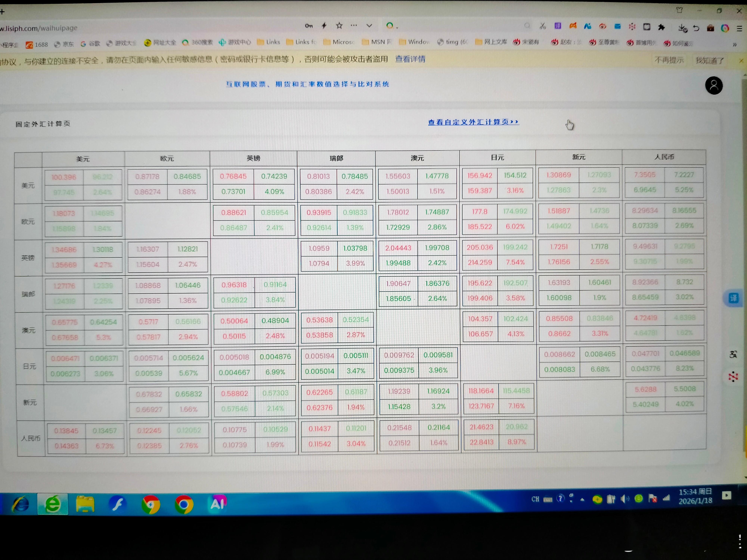This screenshot has height=560, width=747.
Task: Click the lightning speed-mode icon
Action: 324,26
